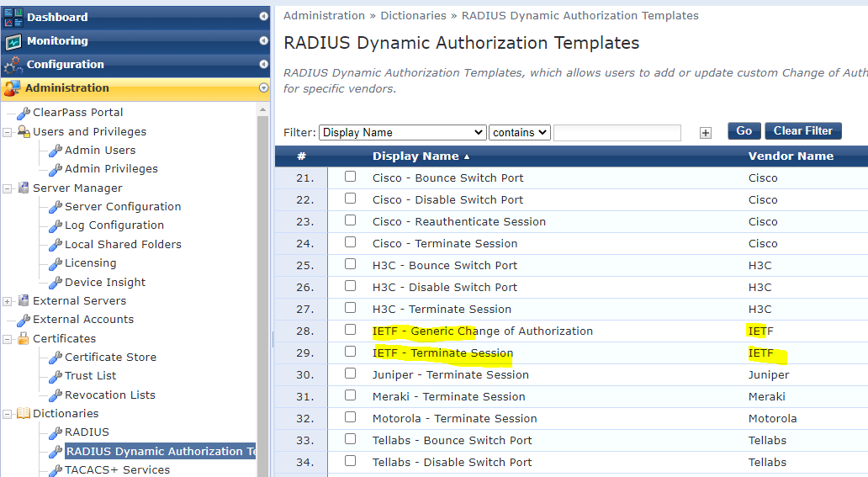The height and width of the screenshot is (477, 868).
Task: Click wrench icon beside Trust List
Action: pos(56,377)
